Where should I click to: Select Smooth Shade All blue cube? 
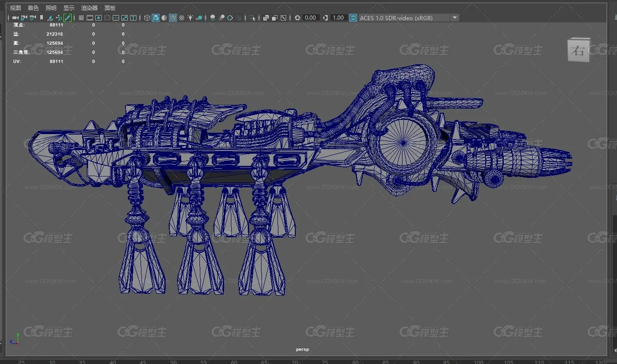[156, 18]
